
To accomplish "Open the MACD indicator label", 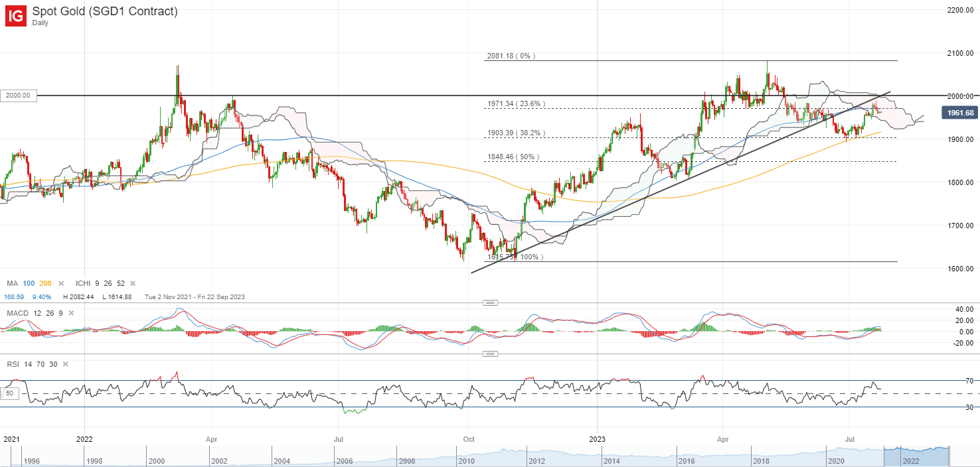I will [x=17, y=313].
